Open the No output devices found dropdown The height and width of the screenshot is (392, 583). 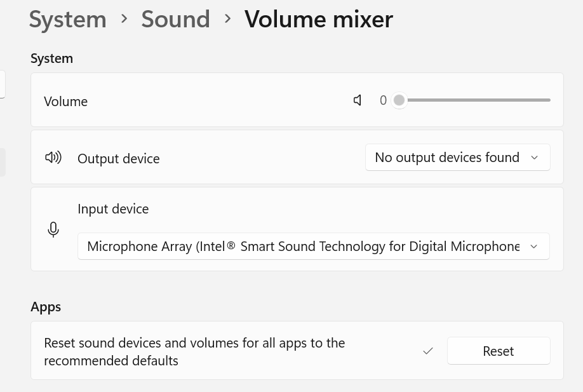pyautogui.click(x=458, y=158)
